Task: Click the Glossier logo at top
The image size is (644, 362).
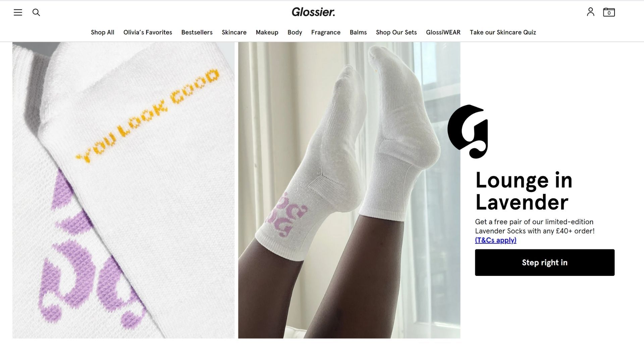Action: point(313,12)
